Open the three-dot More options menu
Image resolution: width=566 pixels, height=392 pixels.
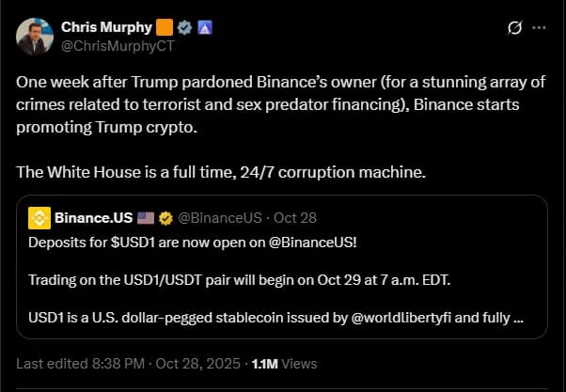click(539, 27)
